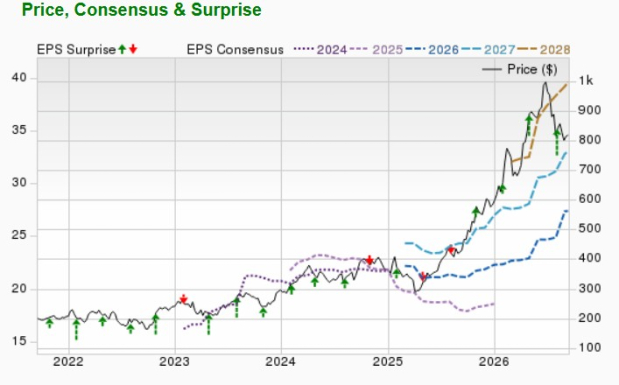The height and width of the screenshot is (385, 619).
Task: Toggle the 2024 EPS consensus legend entry
Action: tap(320, 50)
